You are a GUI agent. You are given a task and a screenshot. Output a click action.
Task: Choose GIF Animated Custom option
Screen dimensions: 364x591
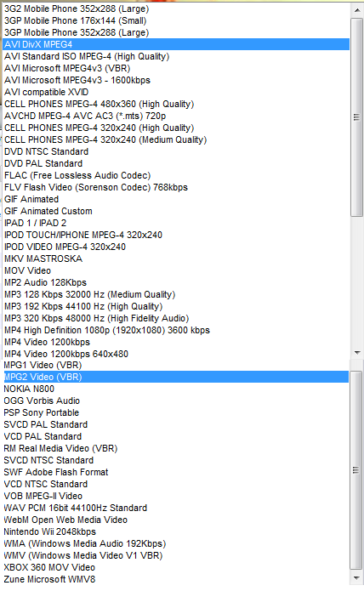point(176,211)
